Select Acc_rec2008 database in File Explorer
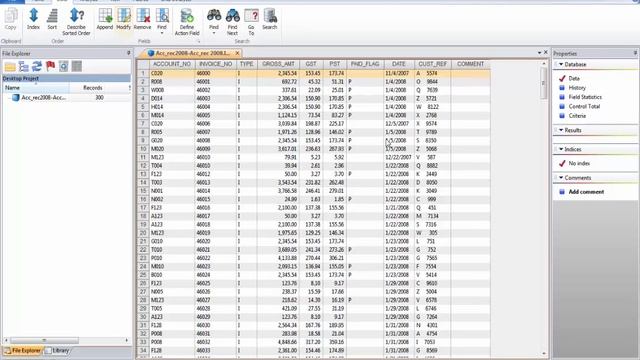Image resolution: width=640 pixels, height=360 pixels. tap(44, 98)
